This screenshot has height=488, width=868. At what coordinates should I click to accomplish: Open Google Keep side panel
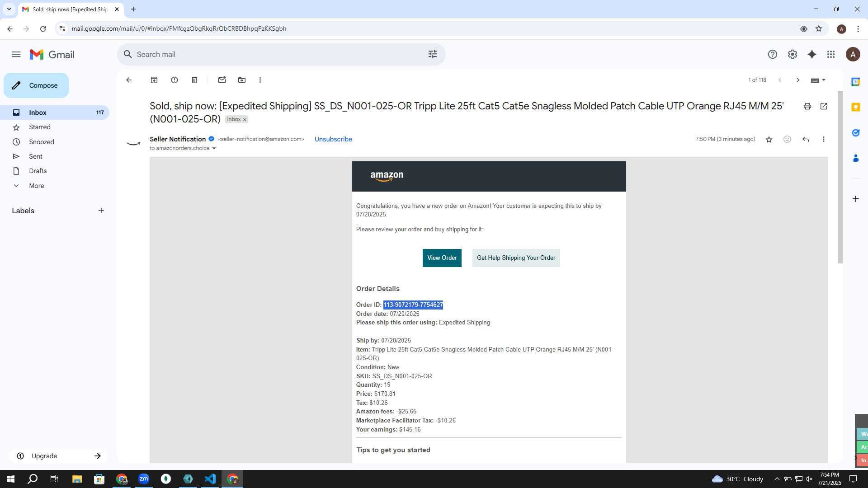(855, 107)
